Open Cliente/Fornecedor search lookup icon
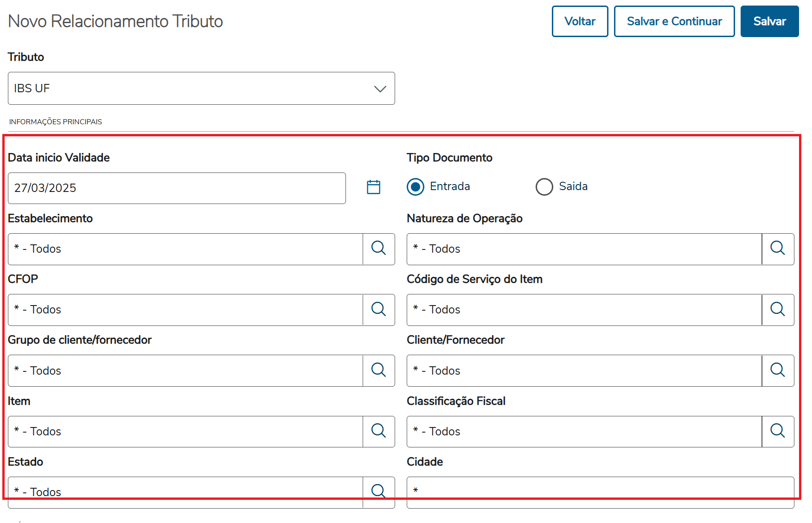The width and height of the screenshot is (812, 523). coord(777,370)
